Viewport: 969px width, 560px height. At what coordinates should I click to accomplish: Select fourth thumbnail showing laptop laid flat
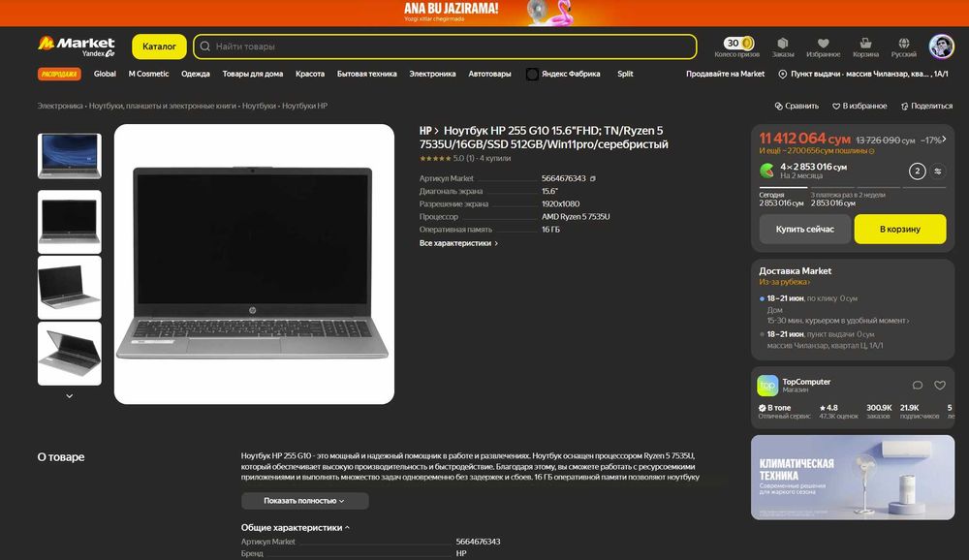click(69, 354)
